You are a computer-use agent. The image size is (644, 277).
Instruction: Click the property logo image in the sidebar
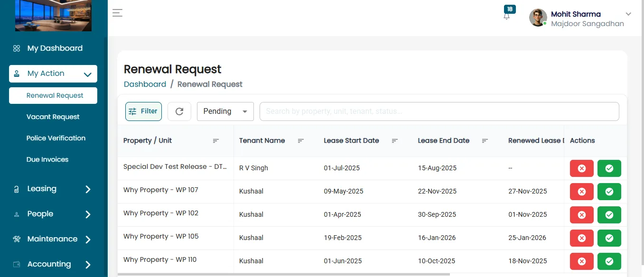[53, 16]
